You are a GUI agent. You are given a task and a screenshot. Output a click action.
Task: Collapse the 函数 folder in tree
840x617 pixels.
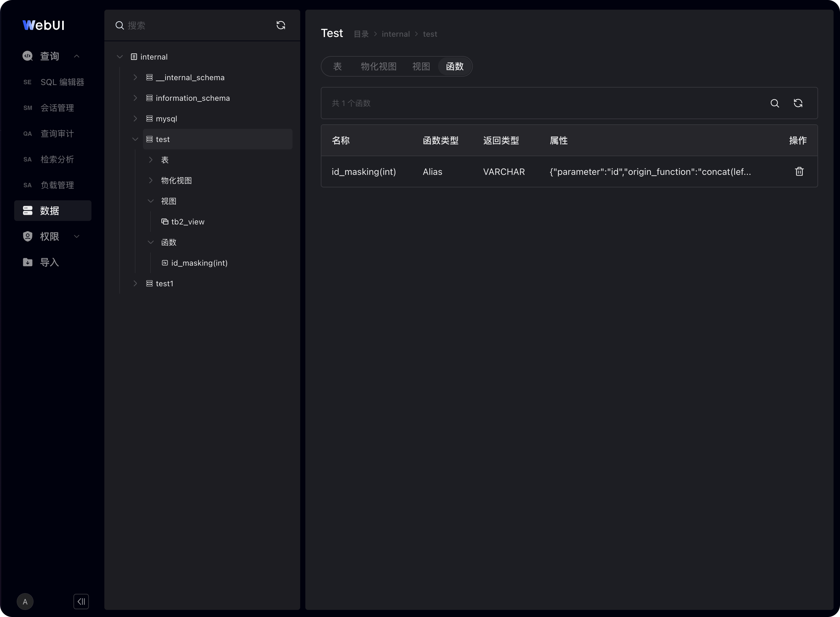pyautogui.click(x=150, y=242)
